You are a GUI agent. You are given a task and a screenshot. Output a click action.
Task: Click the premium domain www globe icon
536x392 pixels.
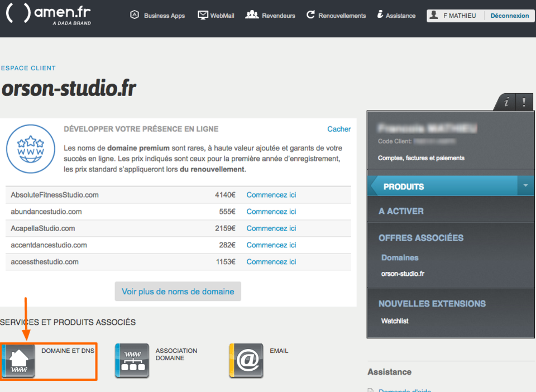[31, 149]
